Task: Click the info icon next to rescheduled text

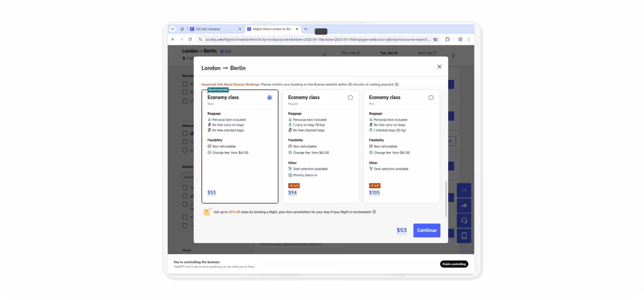Action: pos(374,212)
